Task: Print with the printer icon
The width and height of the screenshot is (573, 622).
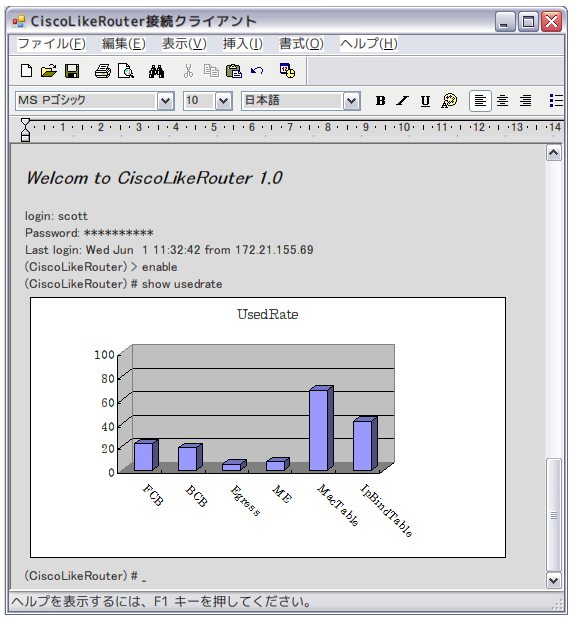Action: coord(103,71)
